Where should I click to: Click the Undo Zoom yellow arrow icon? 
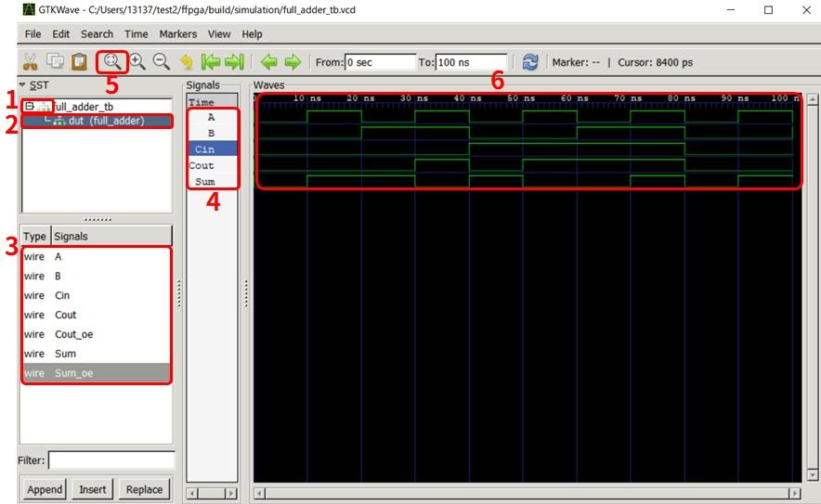186,62
